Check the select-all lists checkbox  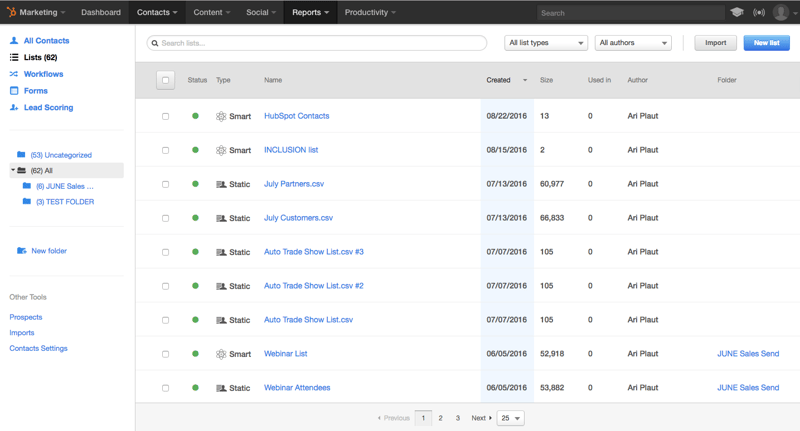pyautogui.click(x=166, y=80)
